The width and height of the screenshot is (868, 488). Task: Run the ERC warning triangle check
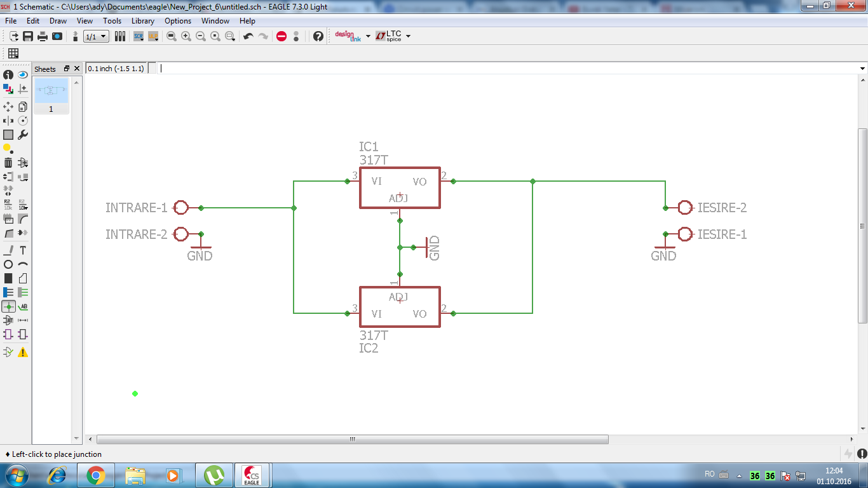tap(23, 352)
